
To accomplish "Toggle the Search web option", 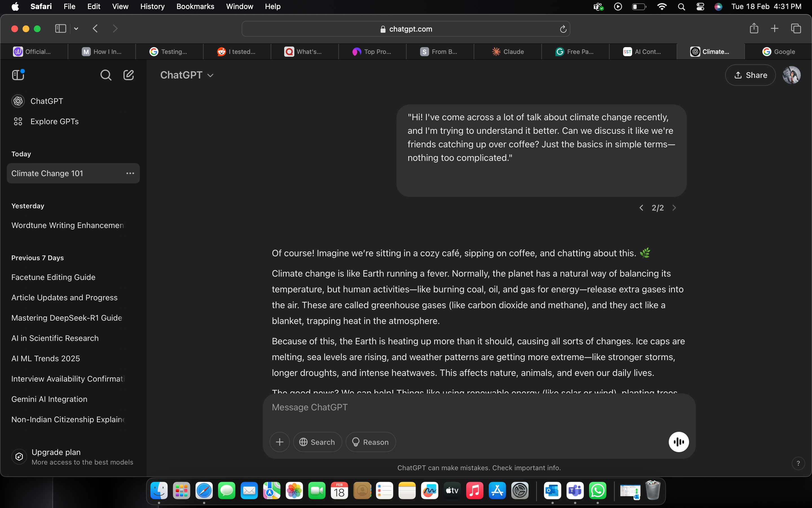I will (x=317, y=442).
